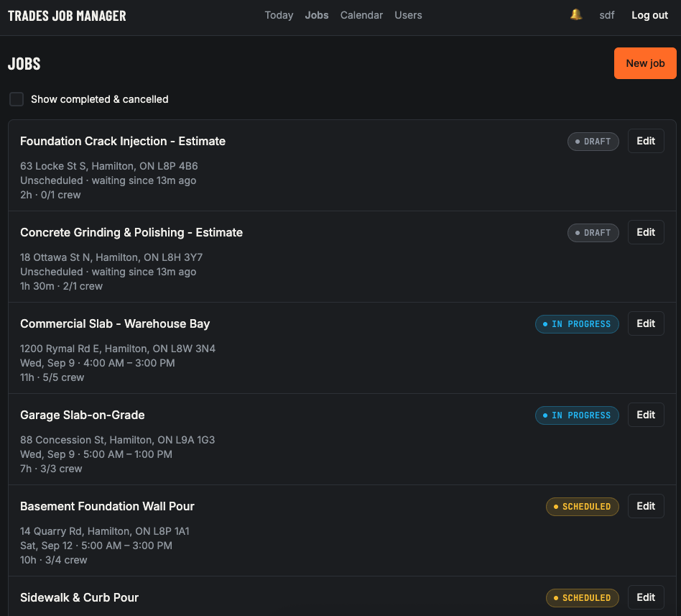Open Garage Slab-on-Grade title
This screenshot has width=681, height=616.
coord(83,415)
